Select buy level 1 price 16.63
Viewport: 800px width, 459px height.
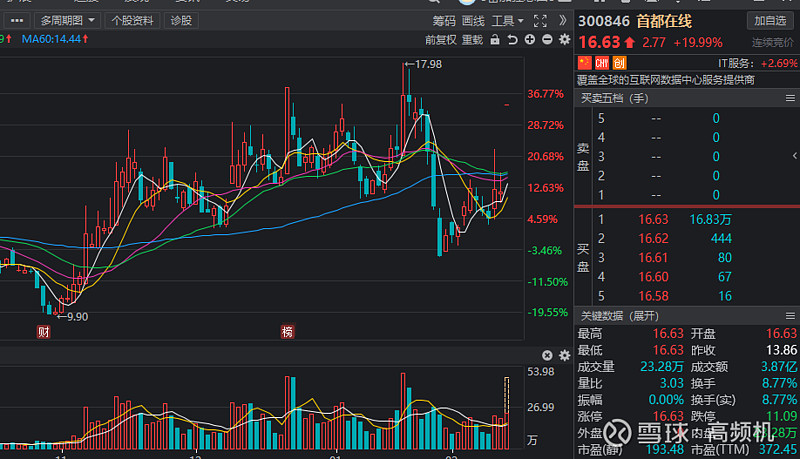653,219
